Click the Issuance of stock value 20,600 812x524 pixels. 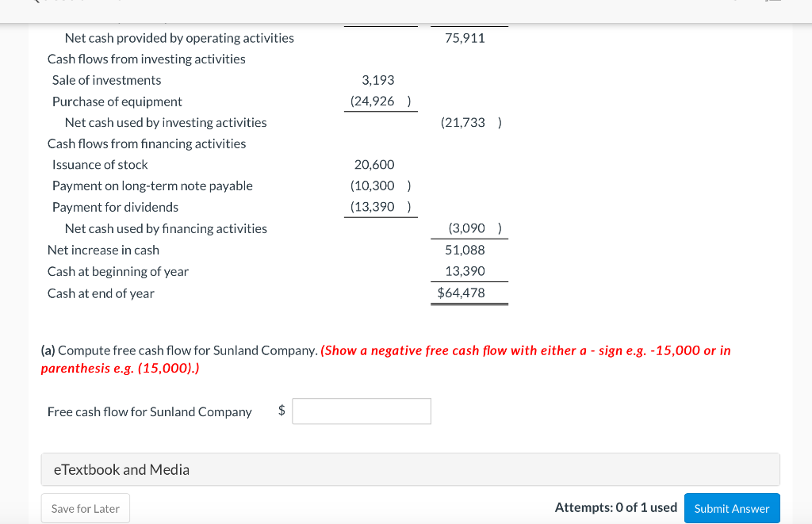tap(374, 165)
